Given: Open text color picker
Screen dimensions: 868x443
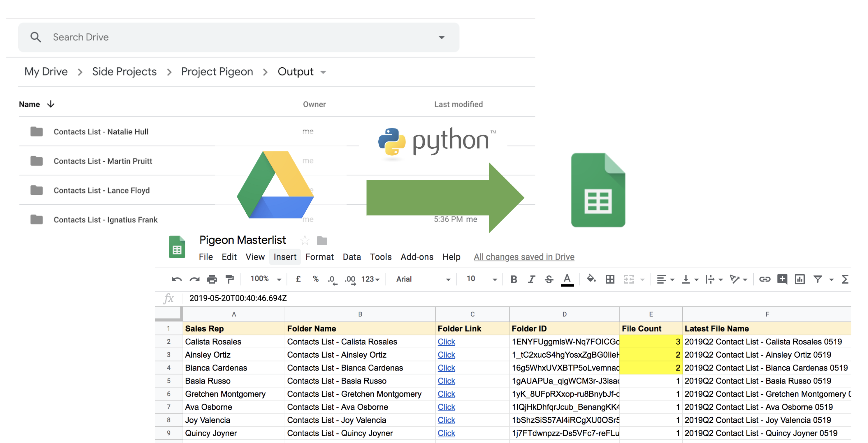Looking at the screenshot, I should (567, 279).
